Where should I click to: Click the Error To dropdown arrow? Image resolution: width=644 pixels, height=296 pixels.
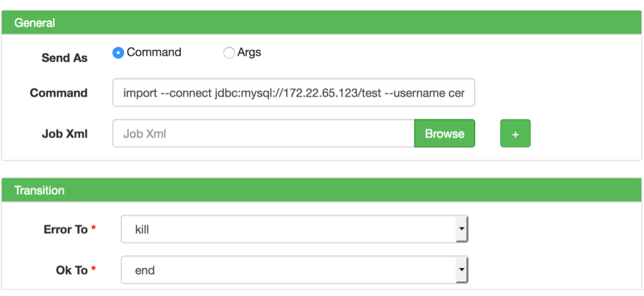click(x=462, y=230)
